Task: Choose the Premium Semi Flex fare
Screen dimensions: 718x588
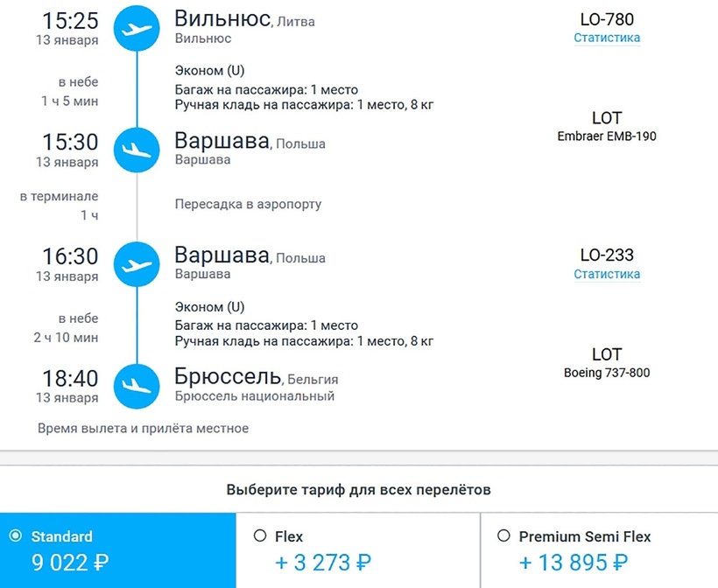Action: [x=503, y=536]
